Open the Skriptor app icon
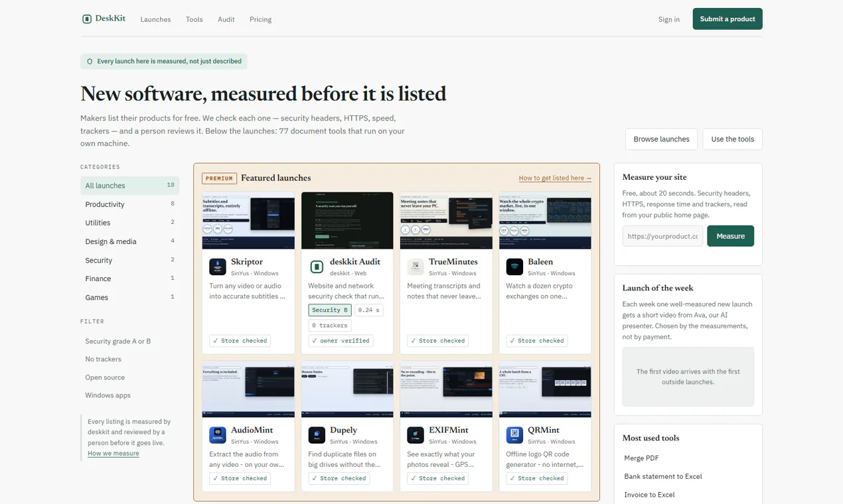The height and width of the screenshot is (504, 843). tap(218, 267)
